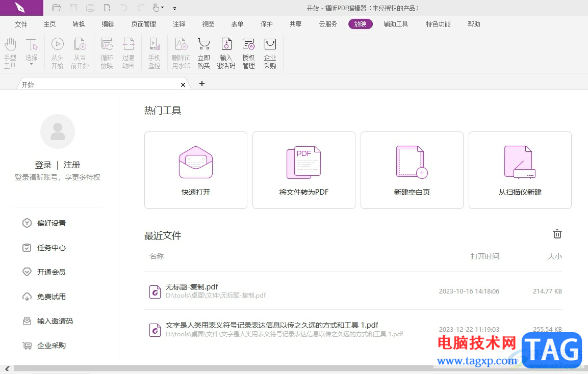Image resolution: width=588 pixels, height=374 pixels.
Task: Open the 文件 menu
Action: [x=21, y=24]
